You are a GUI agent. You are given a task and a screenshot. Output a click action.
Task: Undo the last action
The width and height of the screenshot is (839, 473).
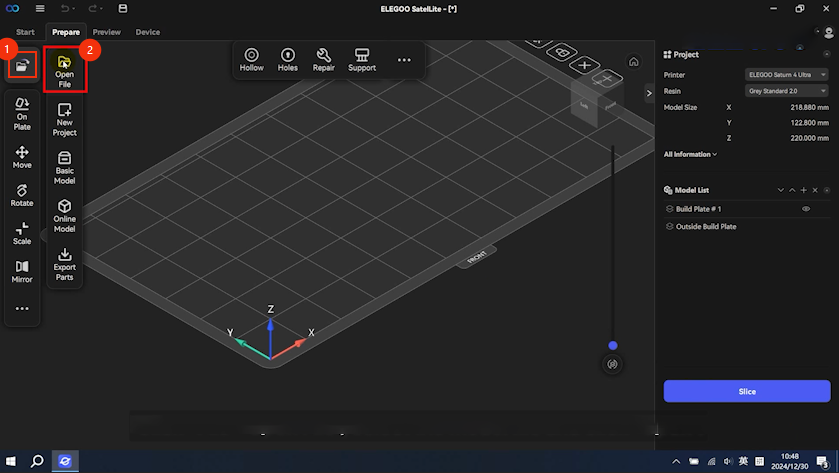click(67, 9)
